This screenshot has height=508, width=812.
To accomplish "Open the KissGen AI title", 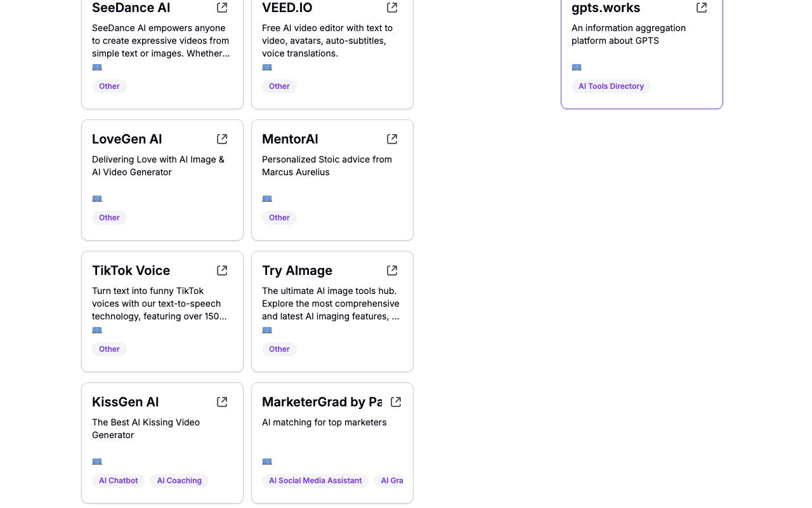I will pyautogui.click(x=126, y=402).
